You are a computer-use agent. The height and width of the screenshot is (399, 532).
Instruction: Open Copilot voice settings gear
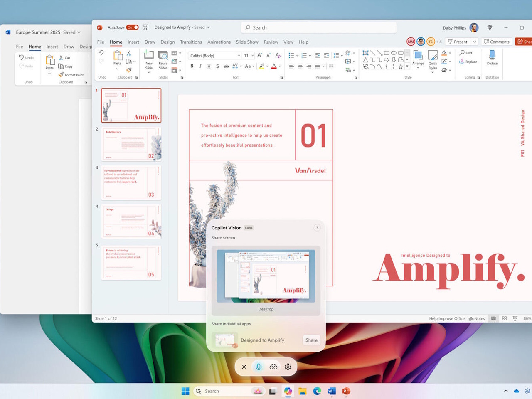click(x=288, y=367)
